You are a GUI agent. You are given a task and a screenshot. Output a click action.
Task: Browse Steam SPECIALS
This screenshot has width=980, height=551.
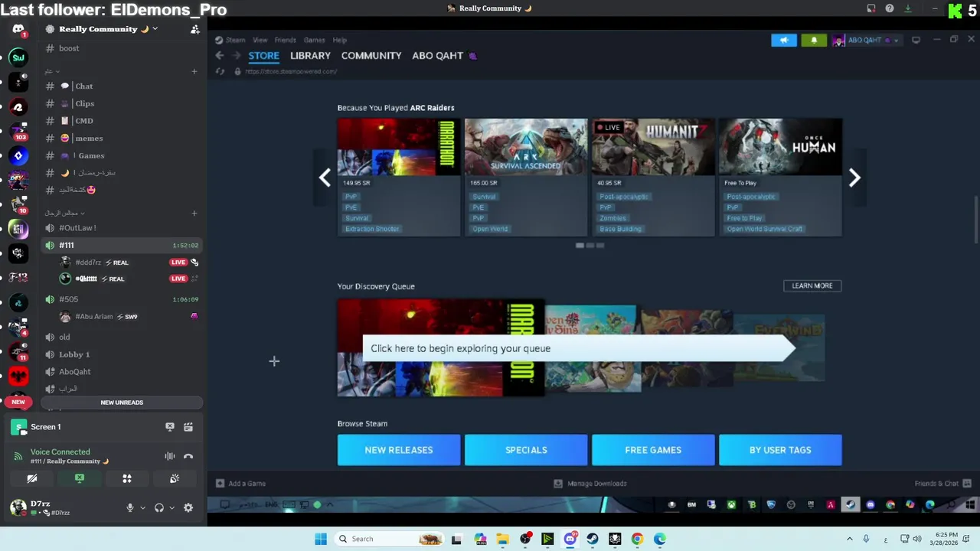click(x=526, y=450)
